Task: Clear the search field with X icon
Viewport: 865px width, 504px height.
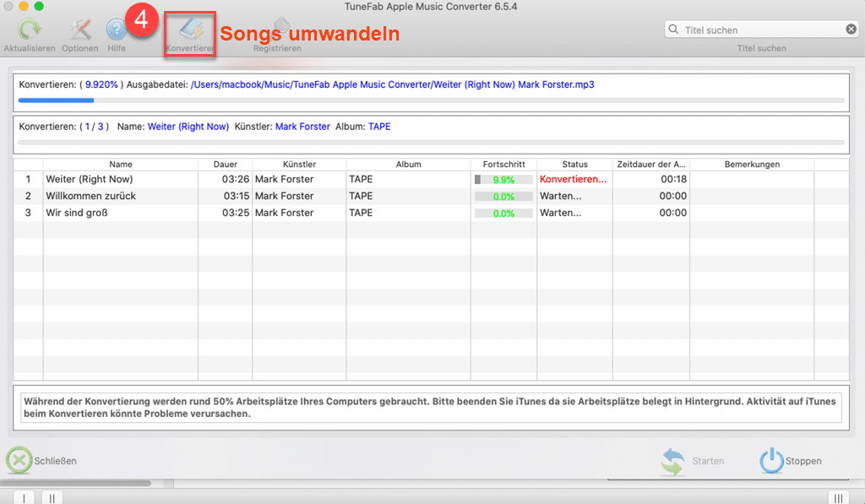Action: tap(851, 30)
